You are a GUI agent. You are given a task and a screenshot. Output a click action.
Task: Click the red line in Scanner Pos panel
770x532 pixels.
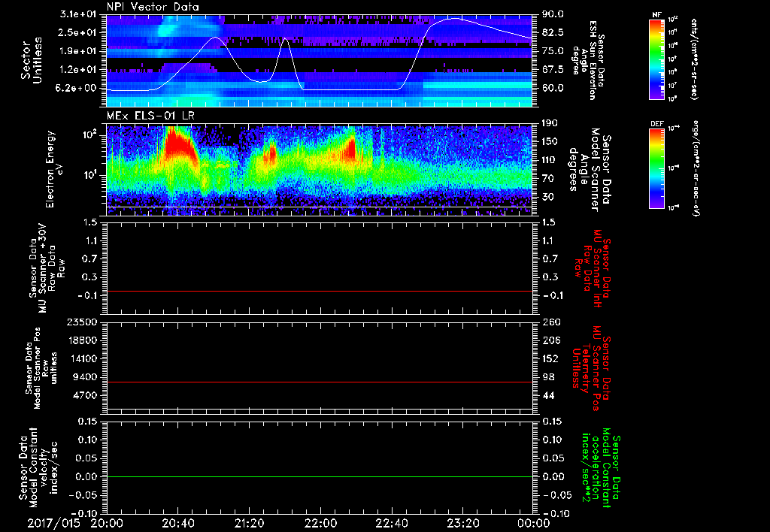pos(320,382)
